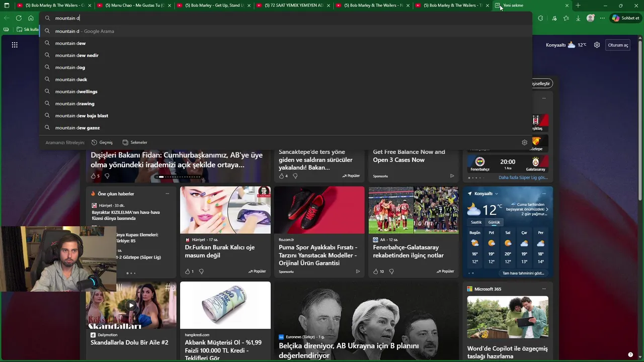Dislike the Dr.Furkan Burak Kalıcı article

click(201, 271)
